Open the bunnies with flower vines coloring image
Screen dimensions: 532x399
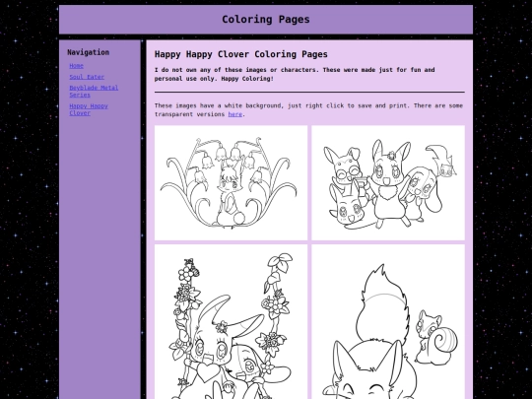tap(232, 321)
